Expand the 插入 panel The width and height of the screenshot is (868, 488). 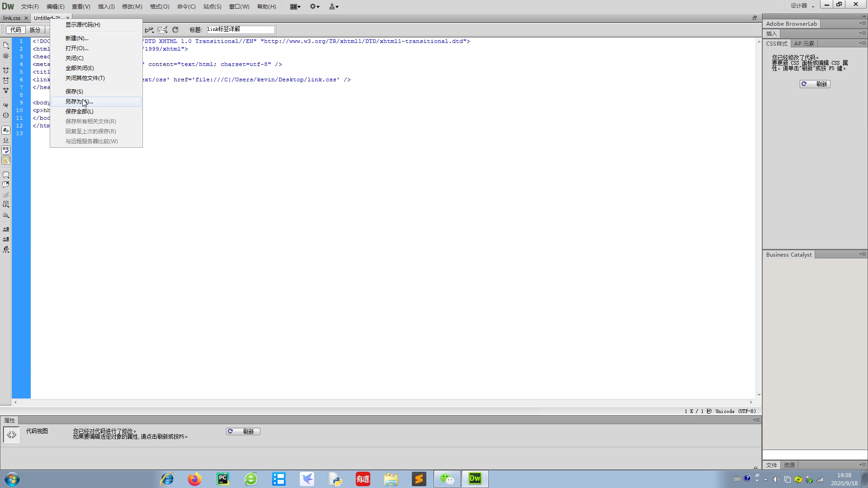pyautogui.click(x=772, y=34)
